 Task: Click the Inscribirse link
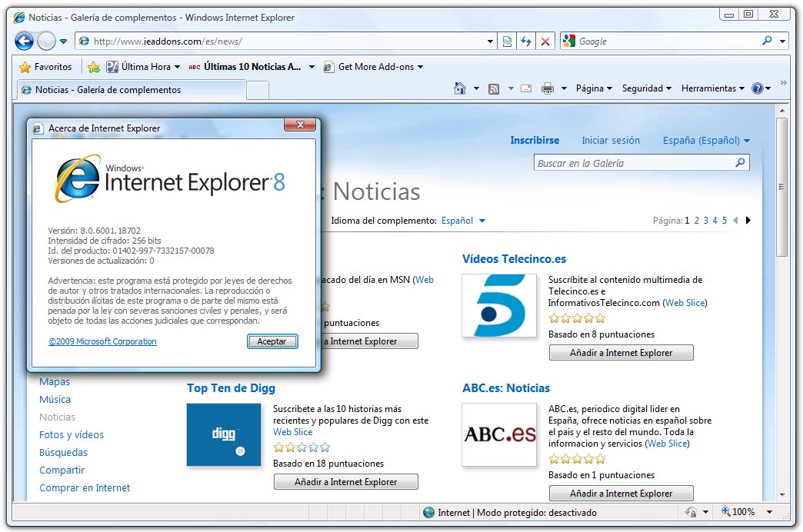pyautogui.click(x=535, y=140)
